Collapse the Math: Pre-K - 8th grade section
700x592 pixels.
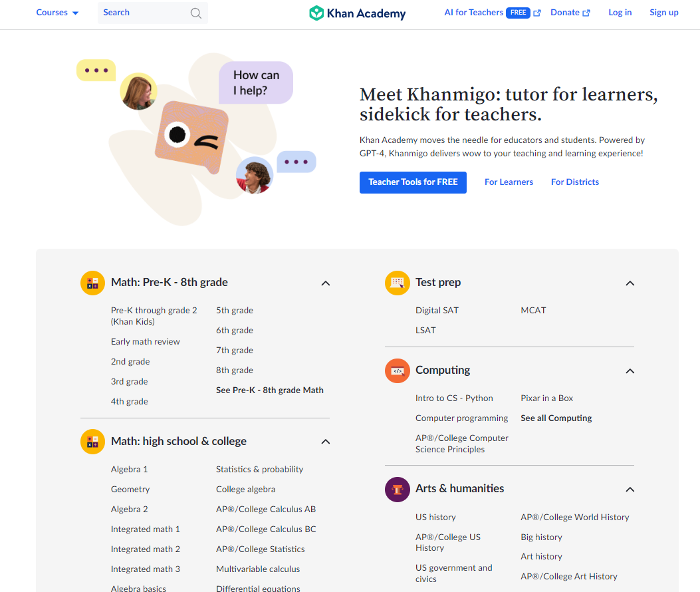[x=326, y=283]
